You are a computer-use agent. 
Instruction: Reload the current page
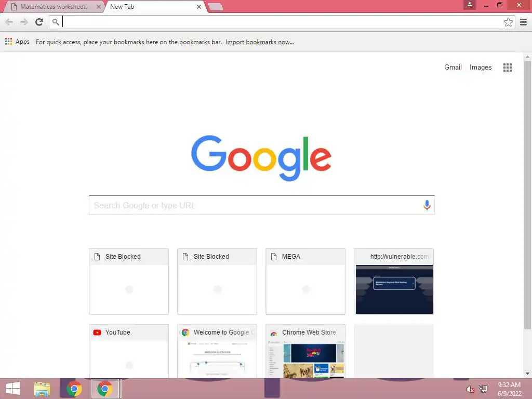39,22
